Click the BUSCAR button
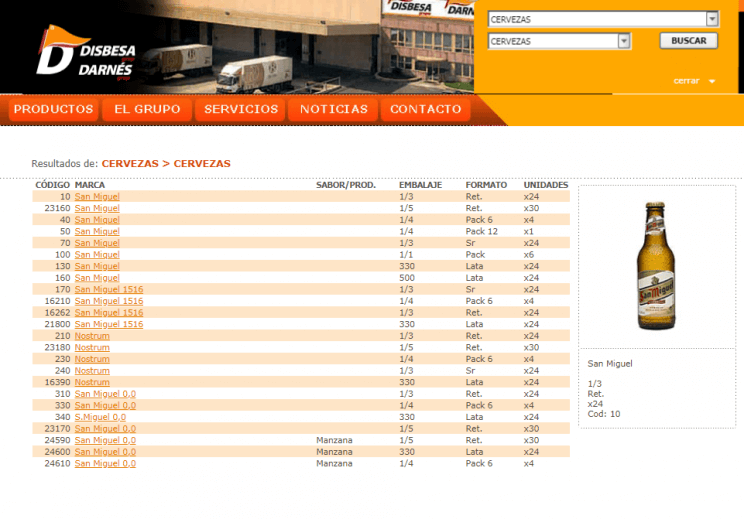The height and width of the screenshot is (519, 744). point(688,41)
